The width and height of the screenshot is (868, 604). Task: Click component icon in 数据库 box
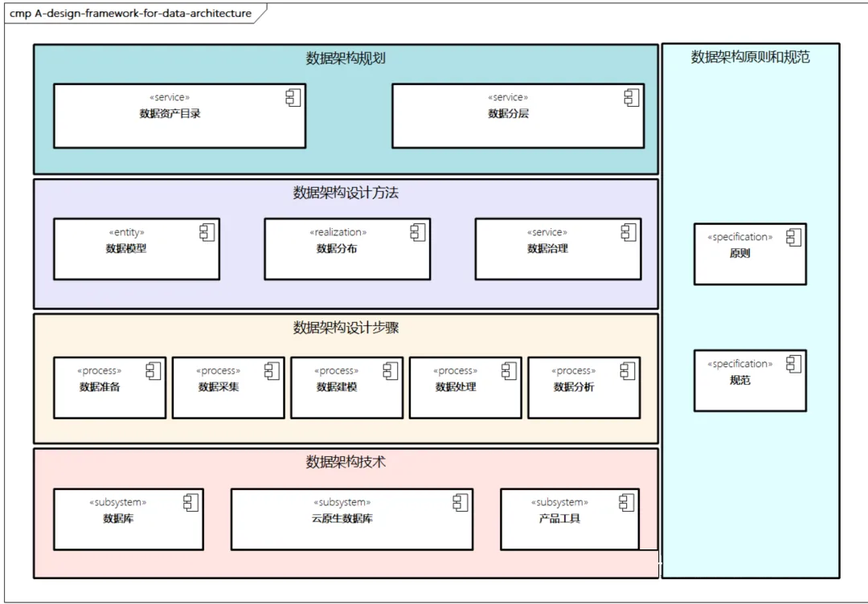coord(191,503)
